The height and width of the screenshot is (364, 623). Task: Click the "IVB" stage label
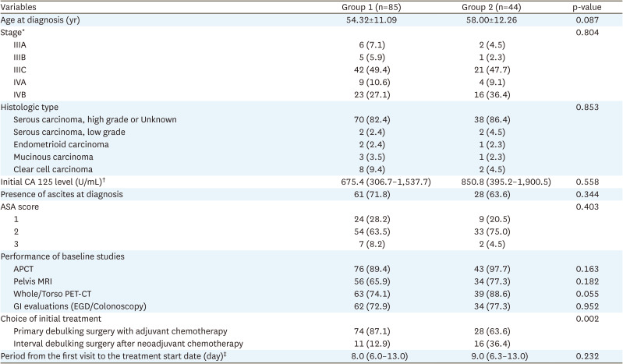19,94
